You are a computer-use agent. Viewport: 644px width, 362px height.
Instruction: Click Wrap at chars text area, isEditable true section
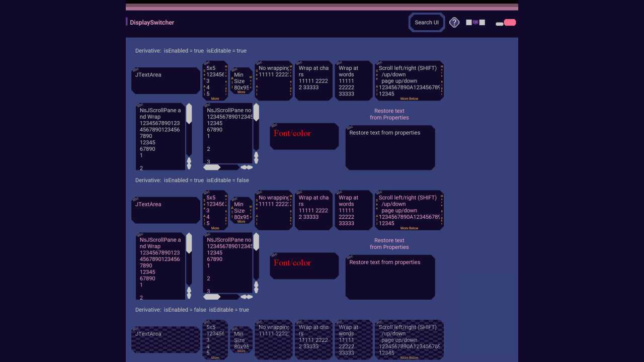click(x=313, y=81)
